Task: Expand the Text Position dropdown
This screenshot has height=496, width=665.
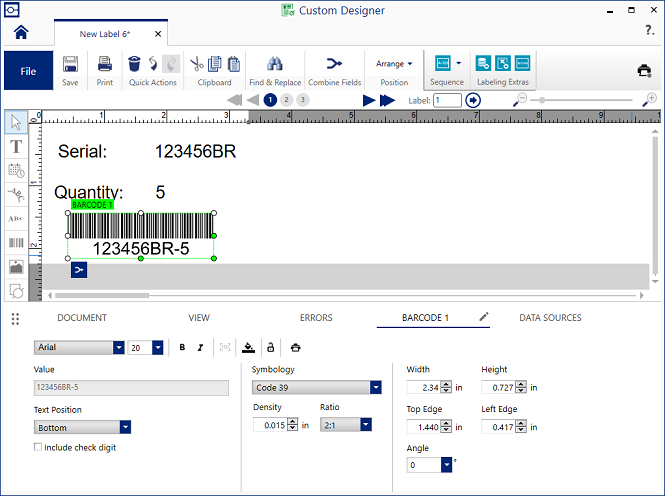Action: 83,427
